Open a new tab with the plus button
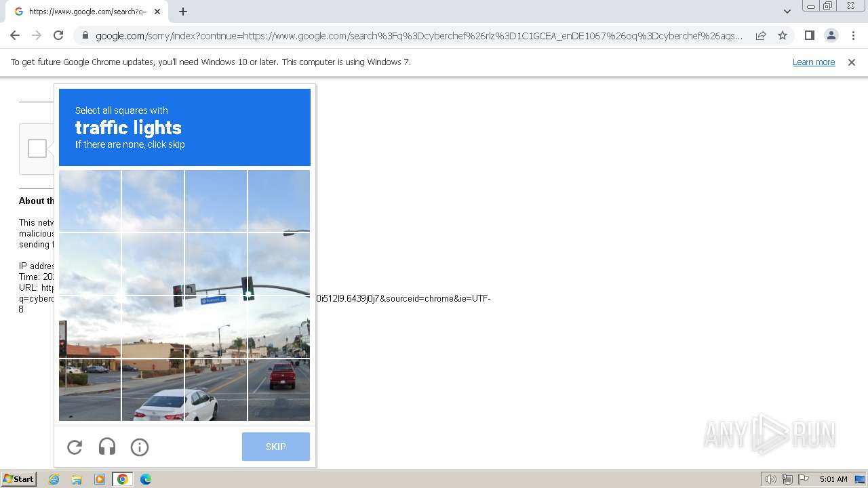This screenshot has height=488, width=868. (x=183, y=12)
